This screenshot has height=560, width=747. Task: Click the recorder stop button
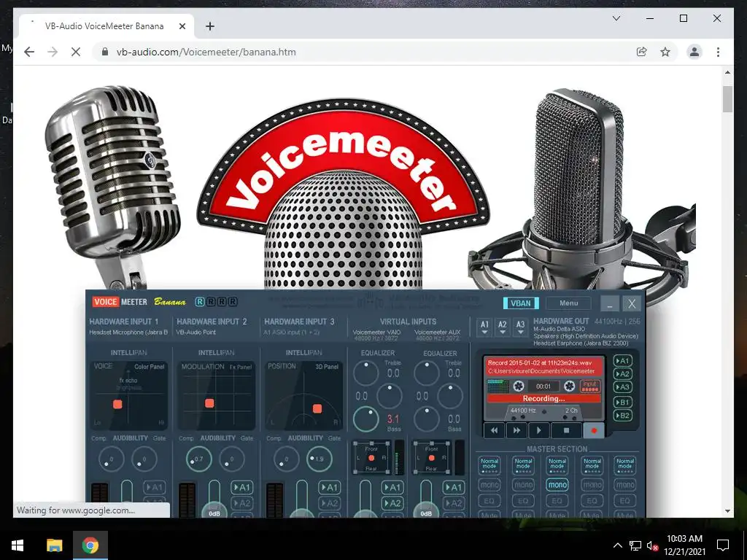(566, 430)
